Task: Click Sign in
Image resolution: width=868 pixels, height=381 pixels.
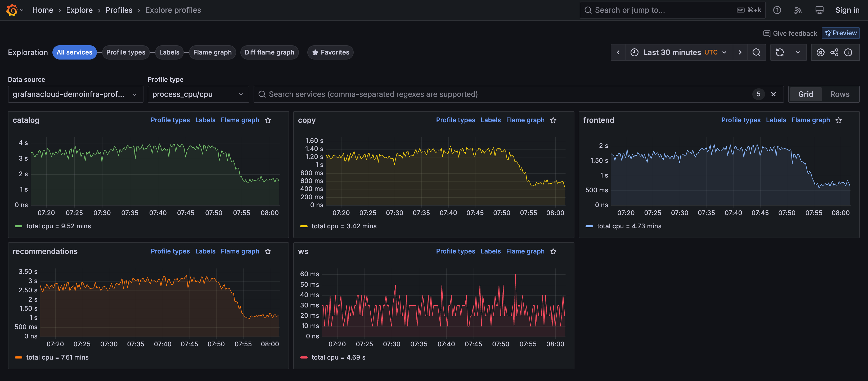Action: pos(847,10)
